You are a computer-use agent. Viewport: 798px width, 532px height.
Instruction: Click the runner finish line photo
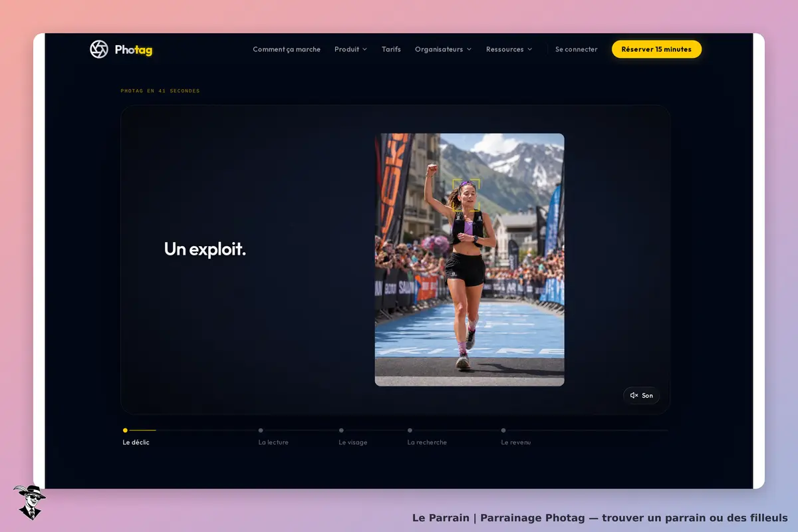coord(469,260)
